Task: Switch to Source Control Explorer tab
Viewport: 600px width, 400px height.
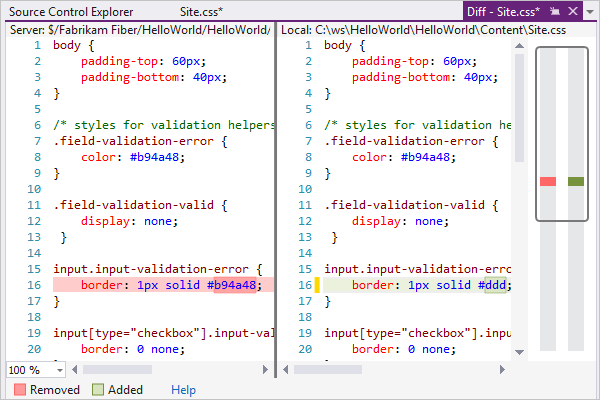Action: tap(70, 11)
